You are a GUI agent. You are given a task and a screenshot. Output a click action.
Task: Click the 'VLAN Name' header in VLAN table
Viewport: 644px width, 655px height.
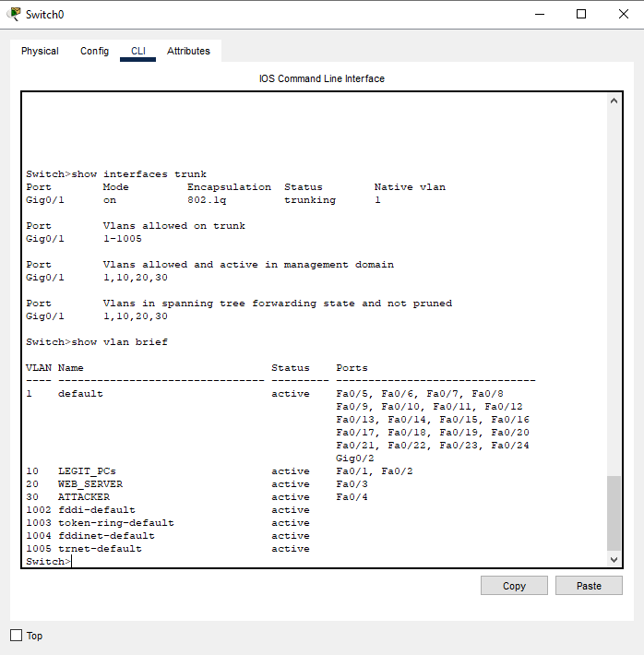point(54,368)
